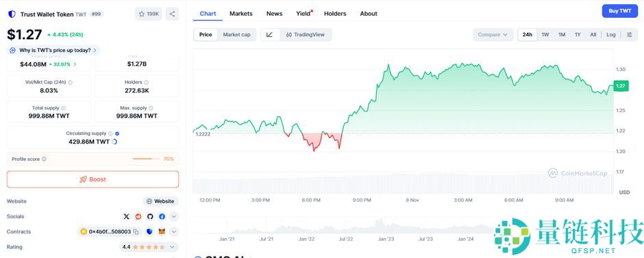Set the chart range to 1Y
The height and width of the screenshot is (258, 644).
coord(578,35)
